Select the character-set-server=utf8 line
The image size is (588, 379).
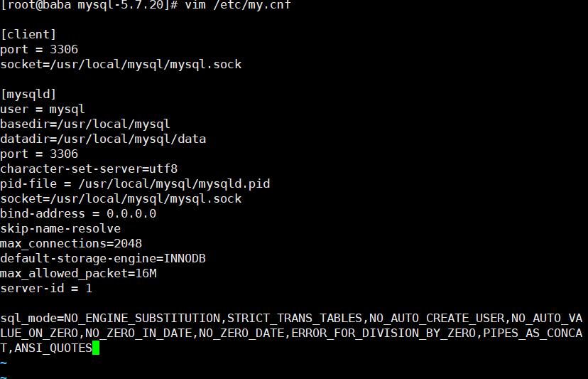tap(88, 169)
